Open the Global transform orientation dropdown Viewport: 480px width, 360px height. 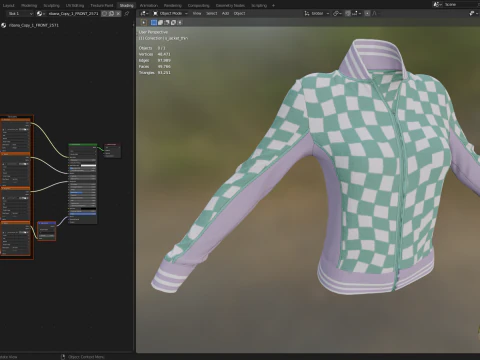pos(317,13)
